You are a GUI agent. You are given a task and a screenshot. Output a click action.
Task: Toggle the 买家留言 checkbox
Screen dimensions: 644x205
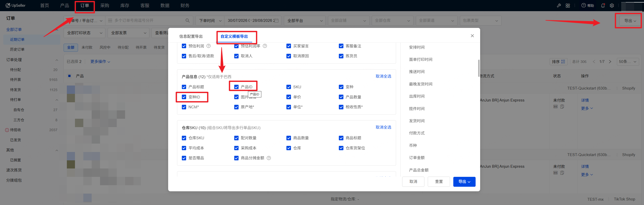[289, 46]
